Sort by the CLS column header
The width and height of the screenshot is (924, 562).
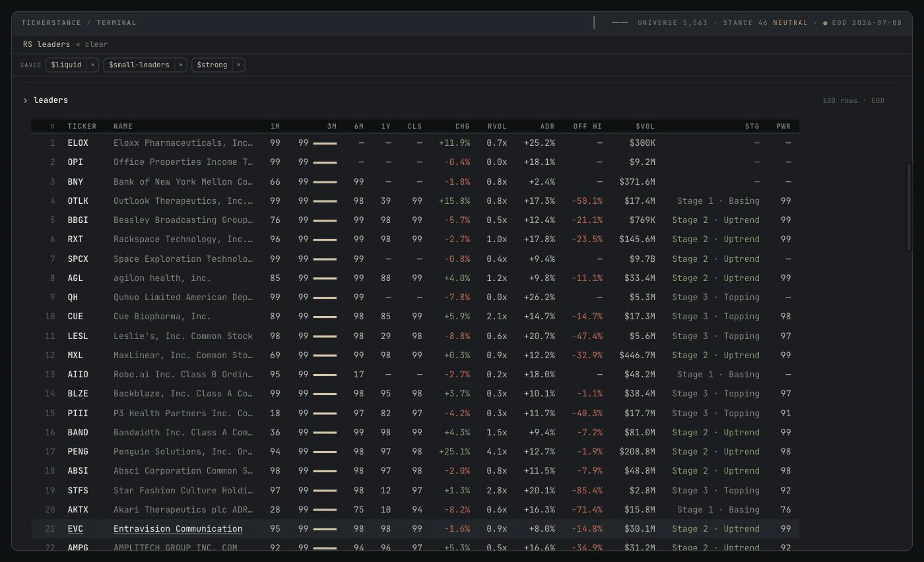(414, 126)
